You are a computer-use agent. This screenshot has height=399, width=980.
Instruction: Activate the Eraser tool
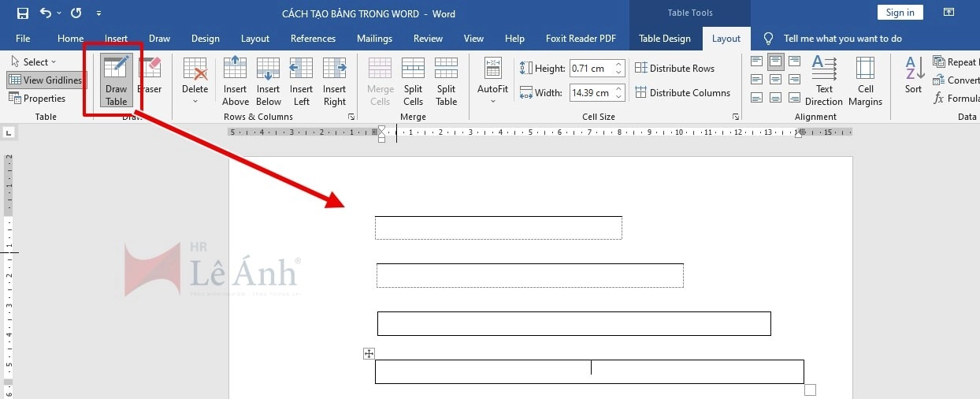150,77
